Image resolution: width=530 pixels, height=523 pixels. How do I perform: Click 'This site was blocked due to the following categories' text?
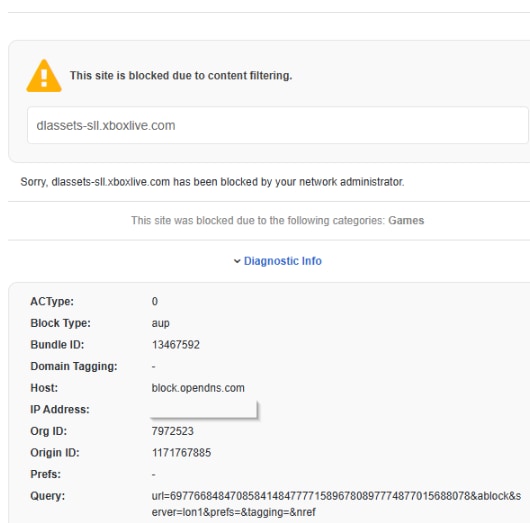[258, 220]
